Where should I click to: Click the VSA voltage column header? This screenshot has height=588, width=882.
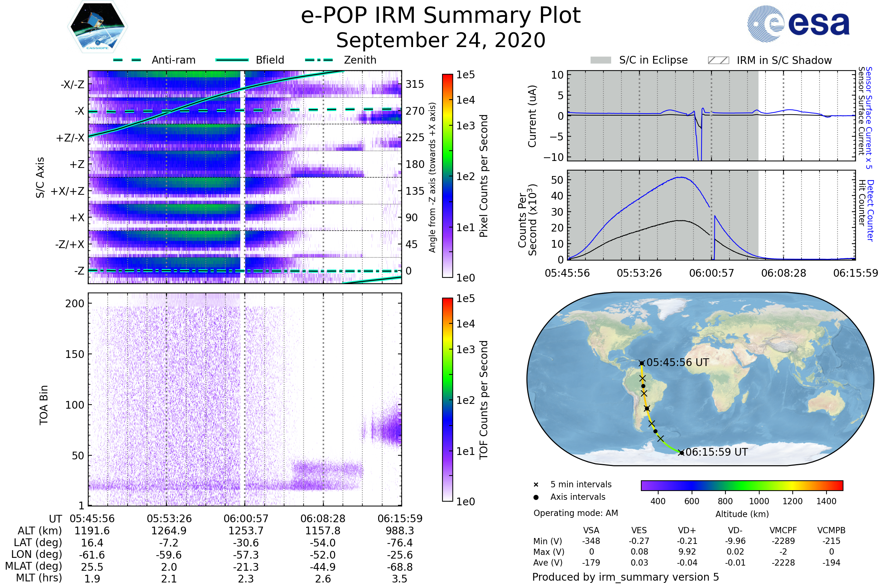click(x=591, y=530)
